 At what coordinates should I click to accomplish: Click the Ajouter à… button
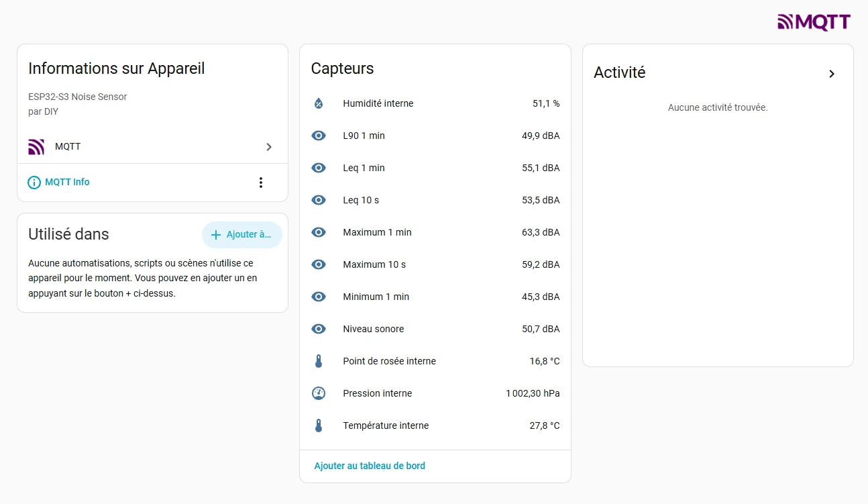point(242,235)
